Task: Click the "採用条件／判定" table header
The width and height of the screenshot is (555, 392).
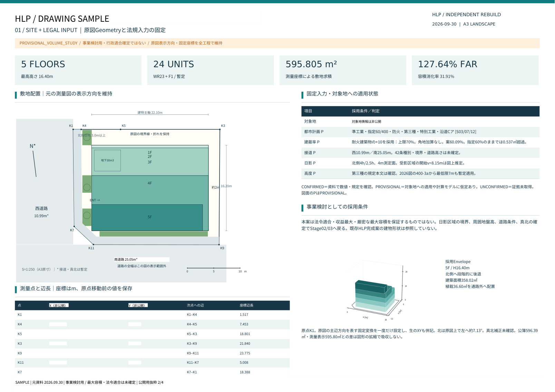Action: (x=366, y=111)
